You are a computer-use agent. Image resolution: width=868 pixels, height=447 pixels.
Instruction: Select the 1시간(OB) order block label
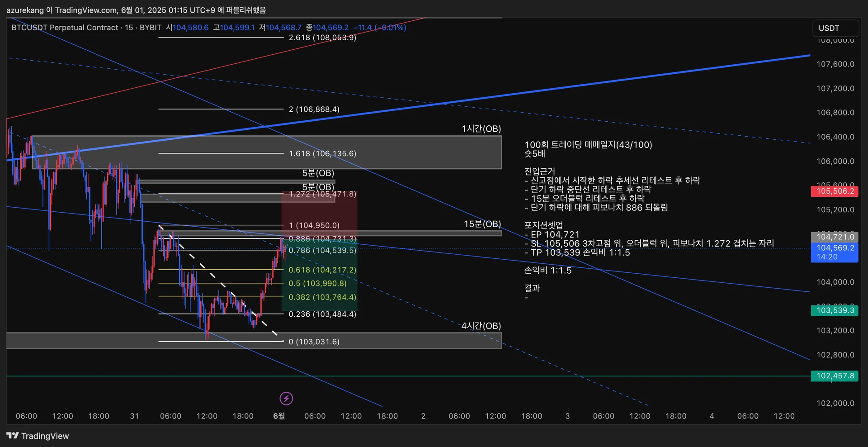pyautogui.click(x=481, y=129)
